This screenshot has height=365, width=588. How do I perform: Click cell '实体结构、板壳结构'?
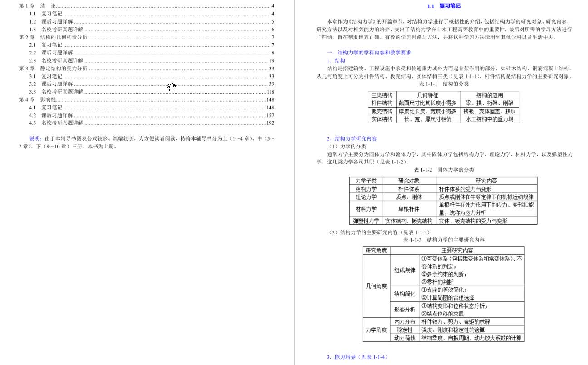409,221
